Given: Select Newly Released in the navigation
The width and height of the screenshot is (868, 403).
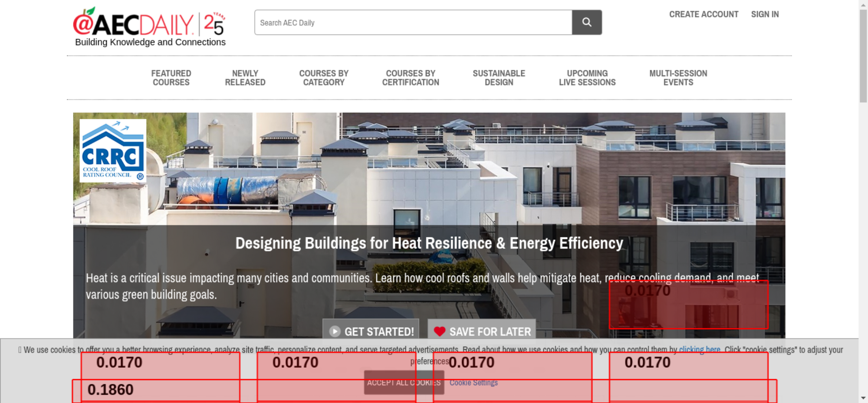Looking at the screenshot, I should click(245, 78).
